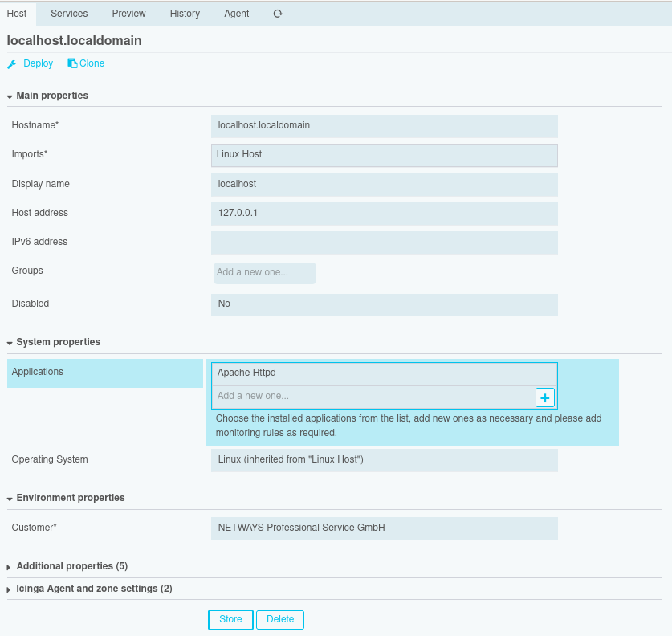The image size is (672, 636).
Task: Click the Deploy wrench icon
Action: [x=12, y=64]
